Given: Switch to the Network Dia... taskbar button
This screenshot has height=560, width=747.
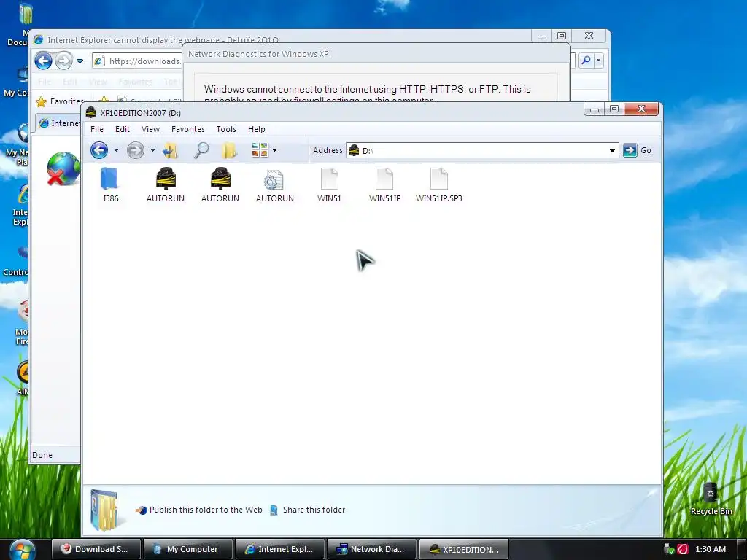Looking at the screenshot, I should (x=371, y=549).
